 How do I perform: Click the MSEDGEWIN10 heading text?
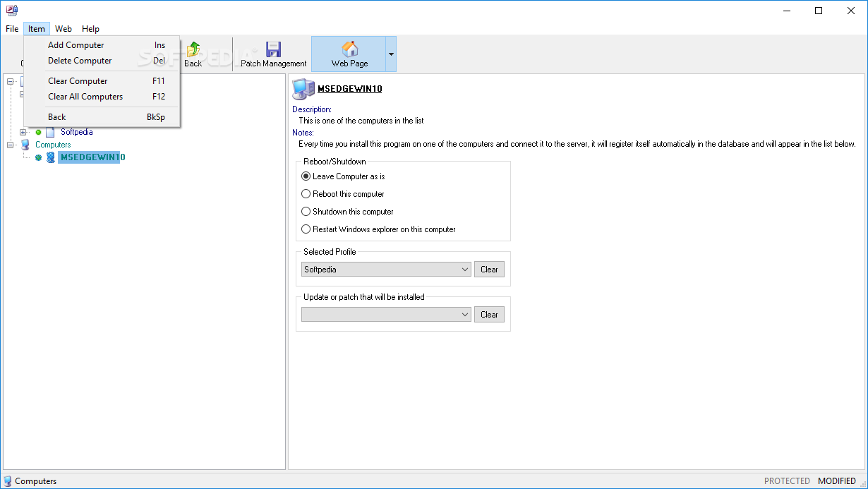pyautogui.click(x=349, y=89)
